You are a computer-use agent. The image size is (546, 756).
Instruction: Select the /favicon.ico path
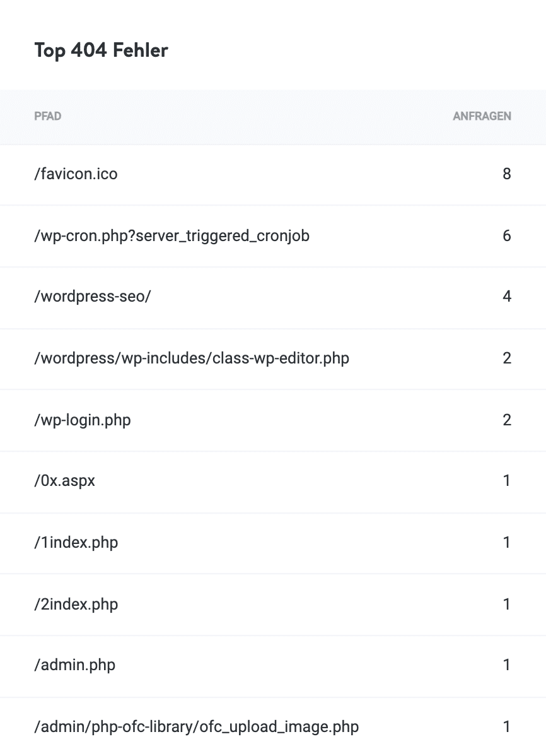[x=76, y=174]
